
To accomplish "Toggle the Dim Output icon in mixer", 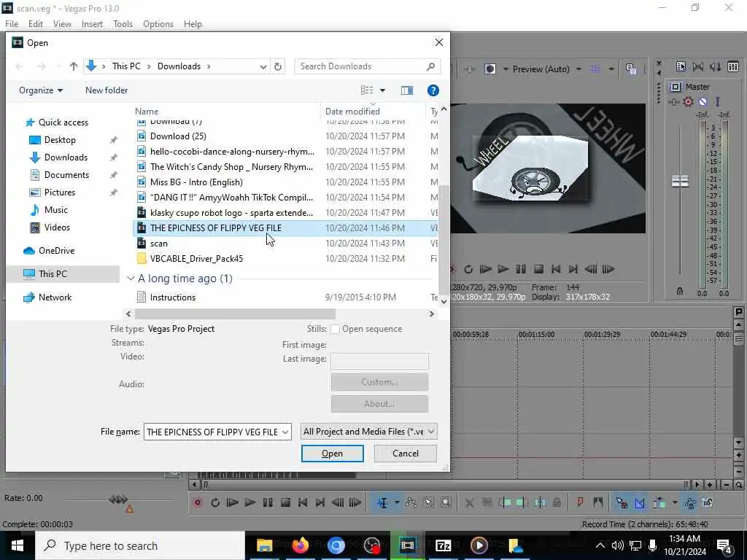I will point(716,66).
